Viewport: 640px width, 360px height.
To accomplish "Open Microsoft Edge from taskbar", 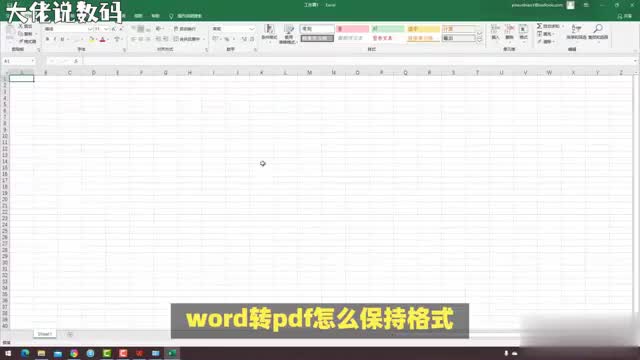I will point(25,353).
